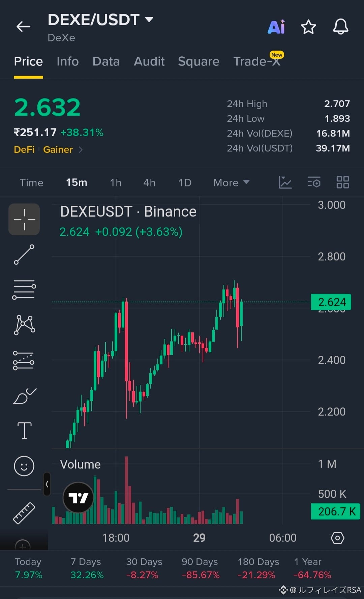Open the Trade-X tab
Viewport: 364px width, 599px height.
click(x=257, y=61)
